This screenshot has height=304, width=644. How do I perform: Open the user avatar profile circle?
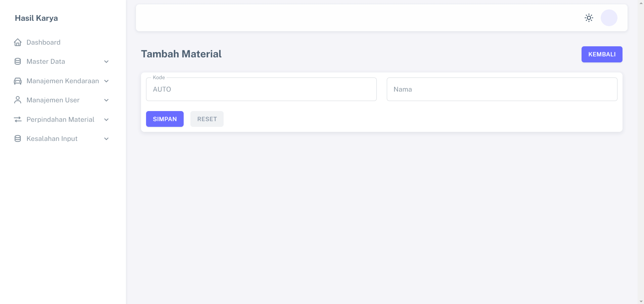point(609,18)
